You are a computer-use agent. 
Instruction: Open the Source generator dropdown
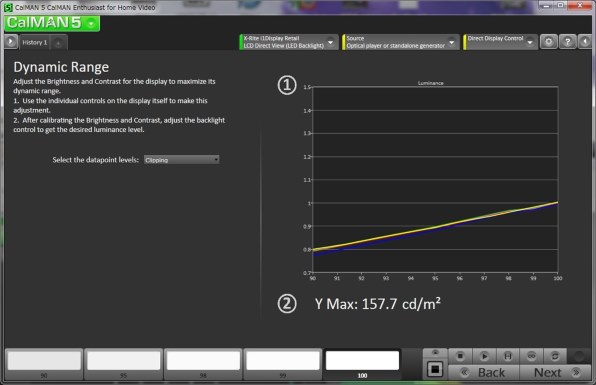tap(401, 42)
